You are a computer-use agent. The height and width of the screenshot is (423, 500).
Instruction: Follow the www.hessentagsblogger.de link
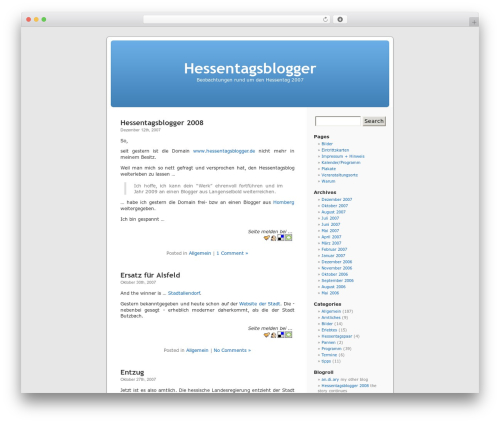[224, 151]
